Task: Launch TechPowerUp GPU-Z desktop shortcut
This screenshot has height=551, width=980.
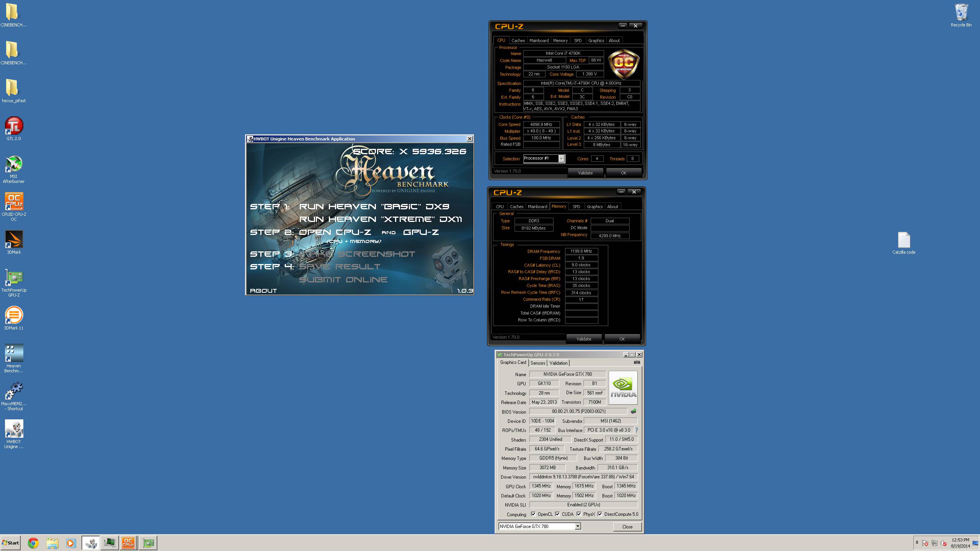Action: 14,283
